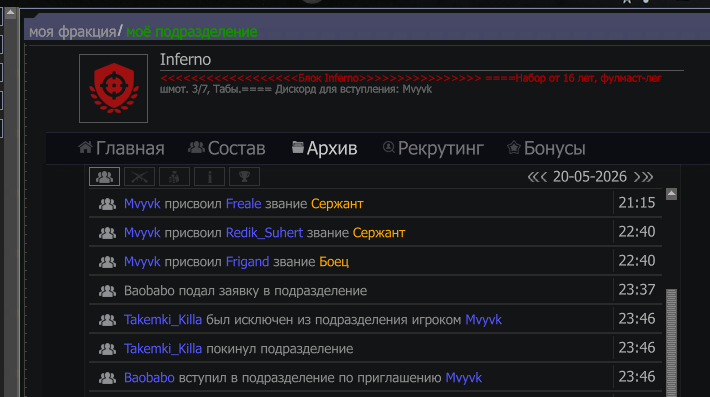Go to the previous date with «< arrows

(537, 177)
